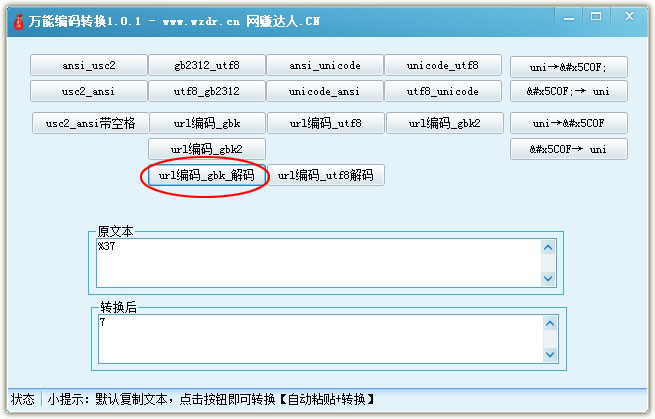Choose the usc2_ansi带空格 button

[89, 123]
